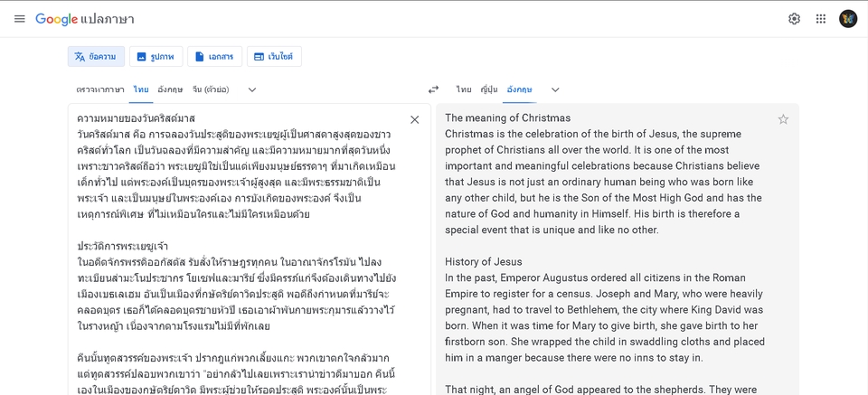Open the account profile avatar
Image resolution: width=868 pixels, height=395 pixels.
[847, 19]
